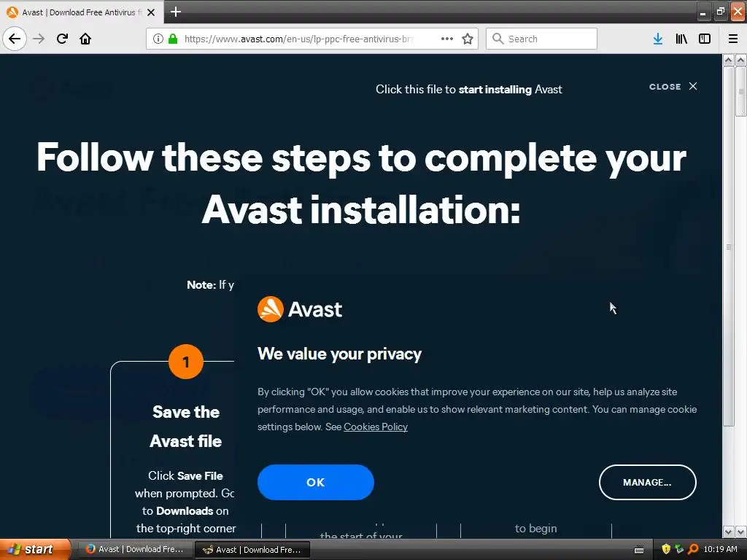This screenshot has height=560, width=747.
Task: Open the Library bookmarks and history icon
Action: pos(681,39)
